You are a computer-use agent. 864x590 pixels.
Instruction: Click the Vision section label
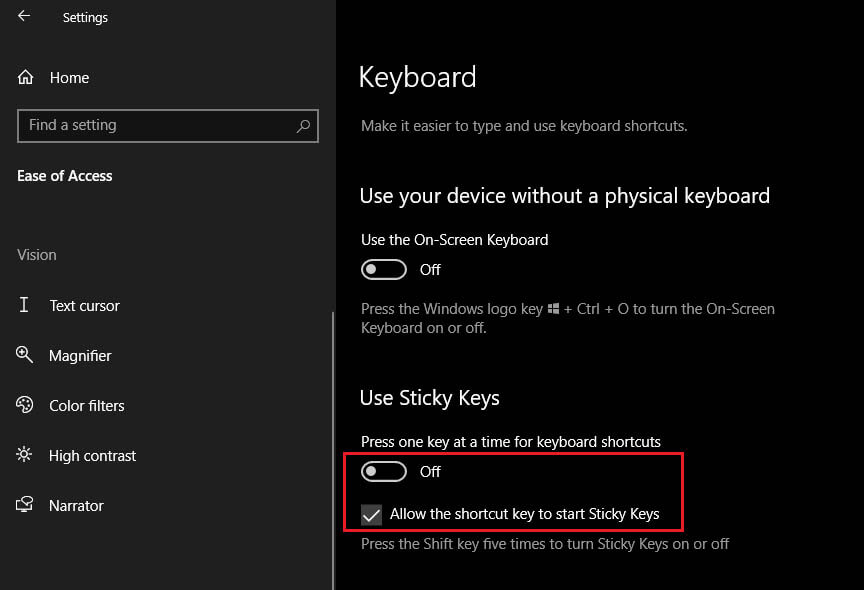pyautogui.click(x=36, y=255)
